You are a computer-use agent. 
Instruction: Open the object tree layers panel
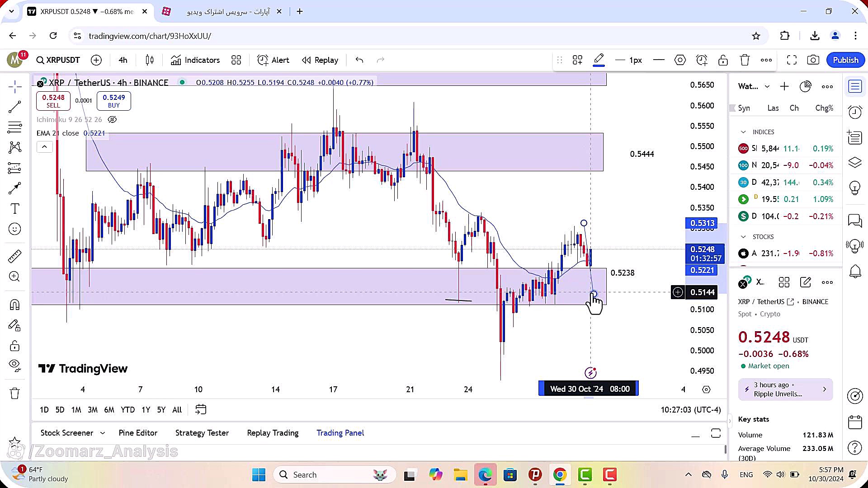855,162
